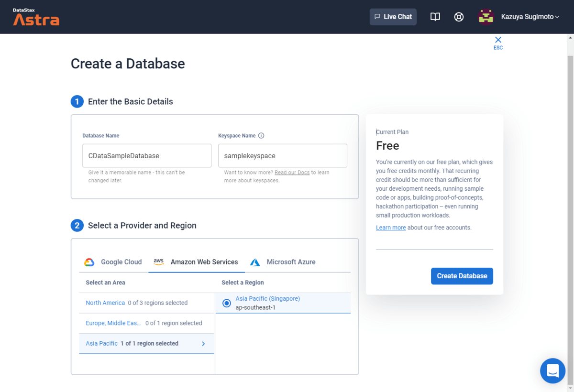The width and height of the screenshot is (574, 392).
Task: Click the Microsoft Azure logo icon
Action: [255, 262]
